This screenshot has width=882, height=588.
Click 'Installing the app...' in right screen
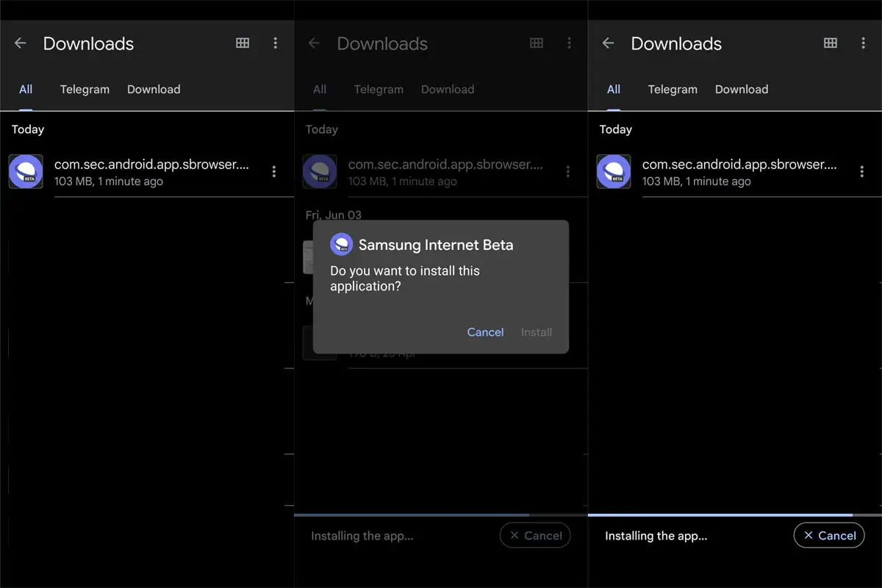pos(656,536)
